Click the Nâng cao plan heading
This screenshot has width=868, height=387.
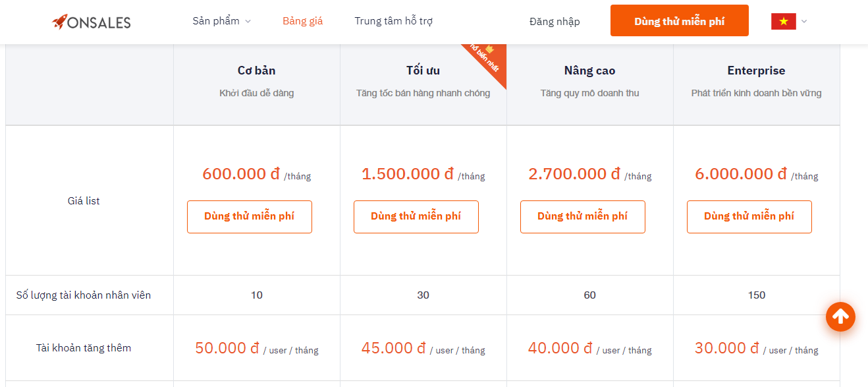(589, 71)
